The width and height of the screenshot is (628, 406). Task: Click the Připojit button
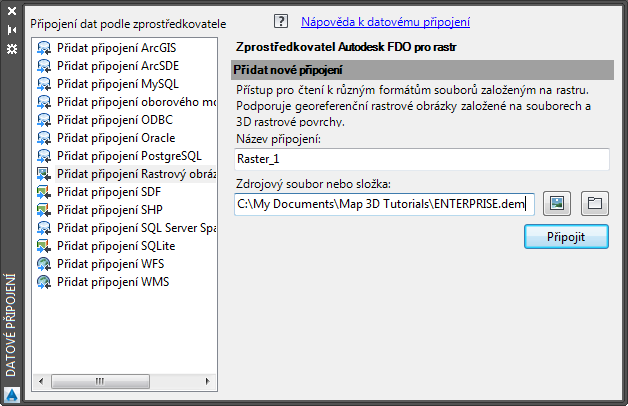point(566,237)
